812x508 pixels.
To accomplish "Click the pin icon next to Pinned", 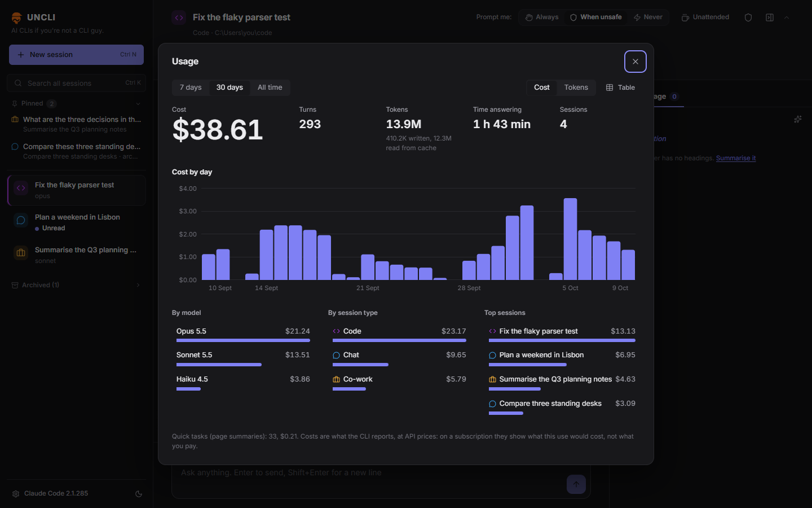I will pyautogui.click(x=15, y=104).
